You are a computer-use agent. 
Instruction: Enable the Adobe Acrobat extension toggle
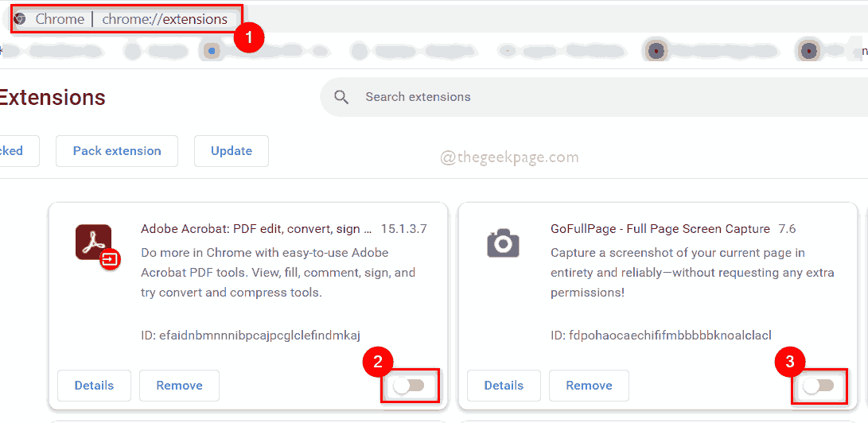tap(409, 386)
